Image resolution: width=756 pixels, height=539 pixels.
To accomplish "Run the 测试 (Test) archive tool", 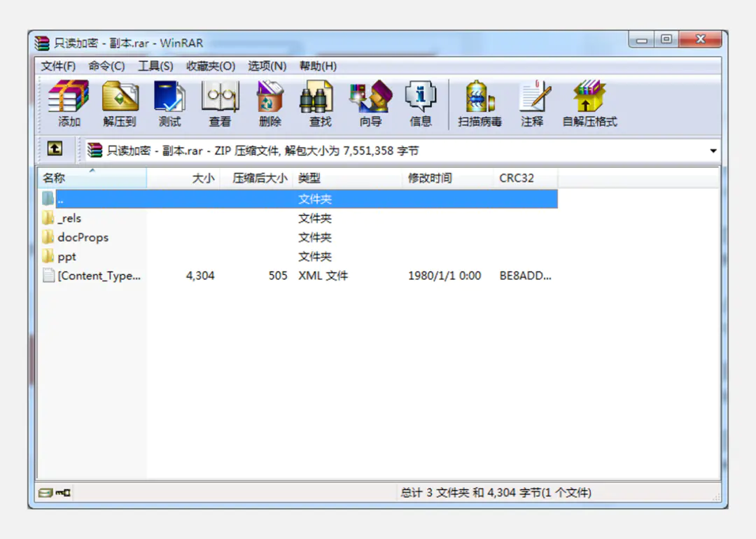I will coord(169,103).
